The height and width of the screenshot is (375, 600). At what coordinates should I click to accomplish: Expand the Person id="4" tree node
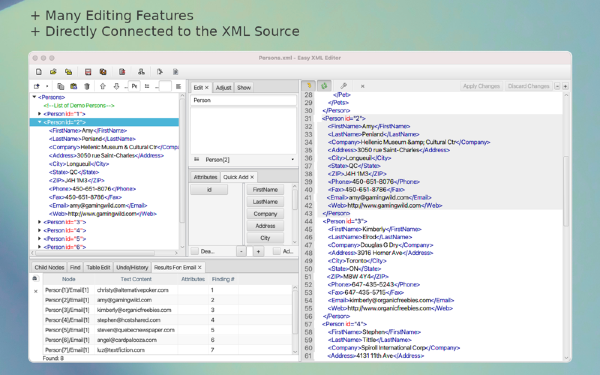click(39, 230)
